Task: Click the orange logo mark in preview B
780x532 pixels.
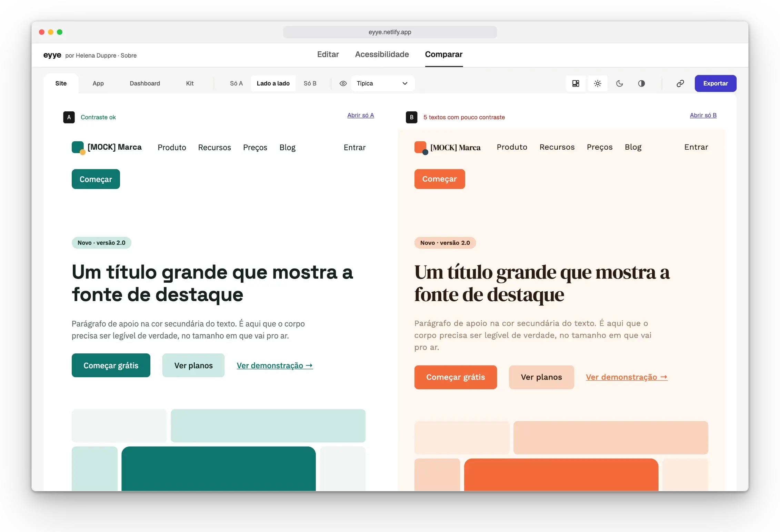Action: coord(421,148)
